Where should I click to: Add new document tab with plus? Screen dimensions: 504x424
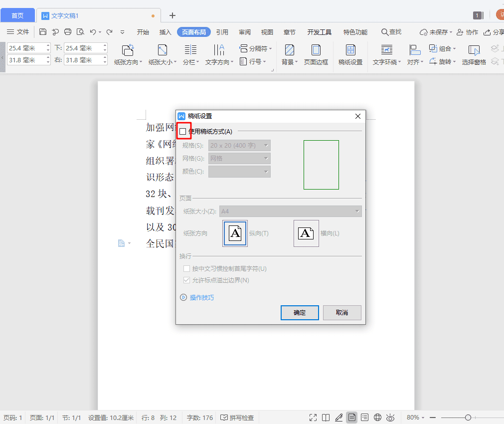[x=172, y=15]
